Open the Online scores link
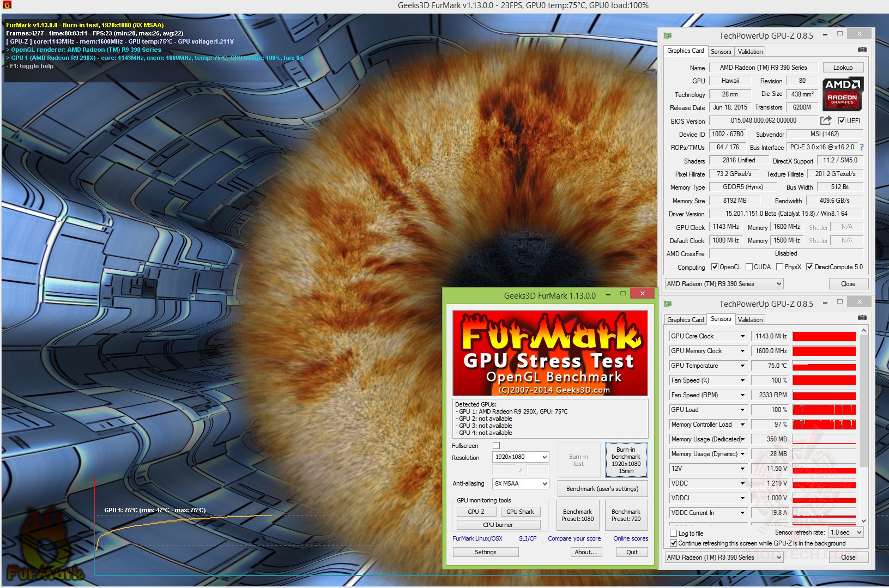 631,538
